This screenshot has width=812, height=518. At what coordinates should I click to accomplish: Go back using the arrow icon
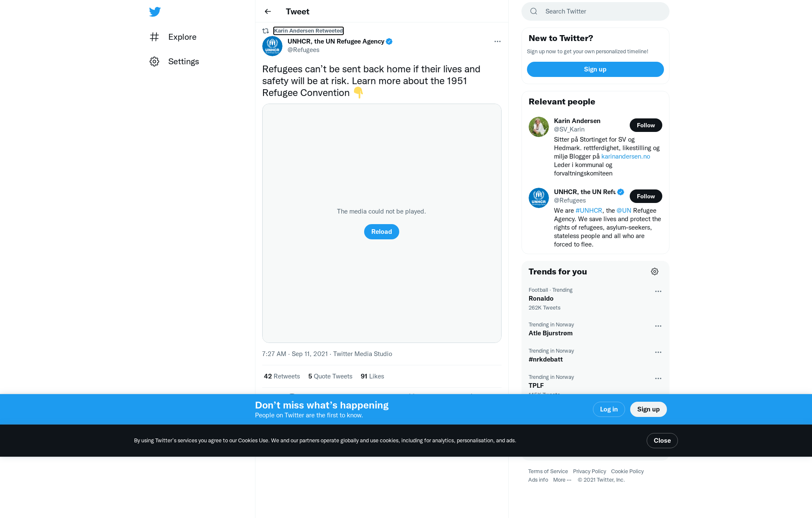268,11
